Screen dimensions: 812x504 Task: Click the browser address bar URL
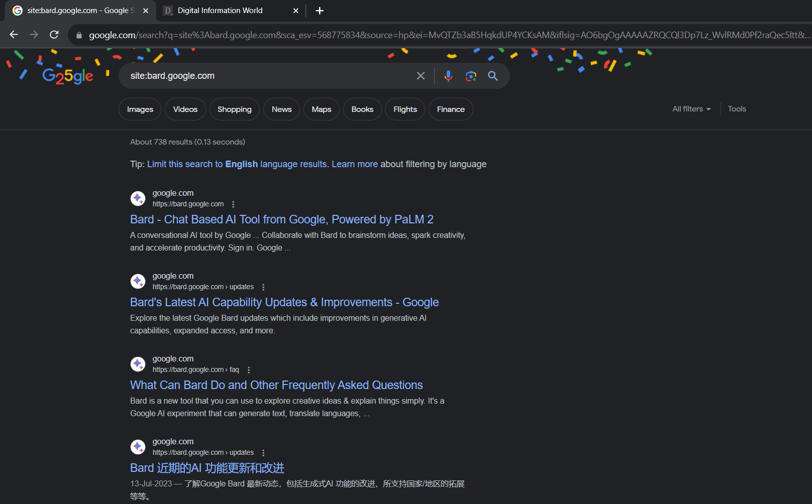pyautogui.click(x=449, y=35)
